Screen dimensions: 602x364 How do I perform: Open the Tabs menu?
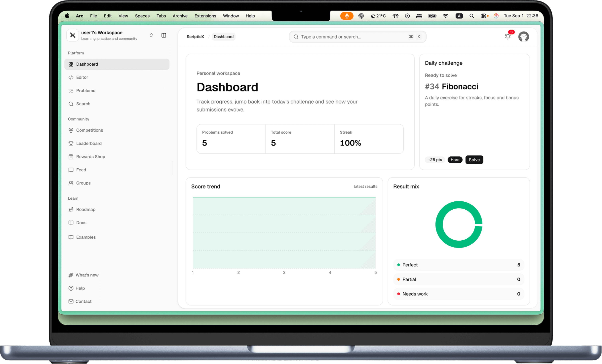[161, 16]
